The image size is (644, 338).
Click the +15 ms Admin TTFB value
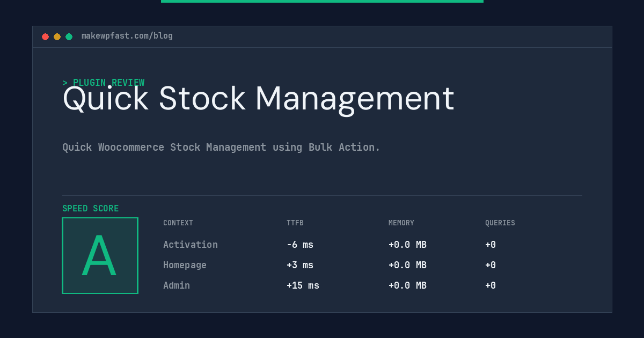303,285
